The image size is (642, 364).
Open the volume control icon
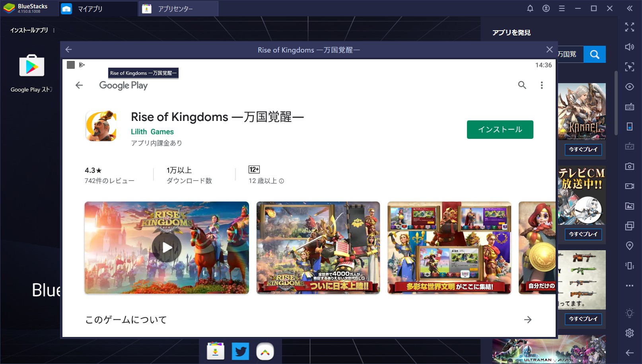click(x=629, y=47)
